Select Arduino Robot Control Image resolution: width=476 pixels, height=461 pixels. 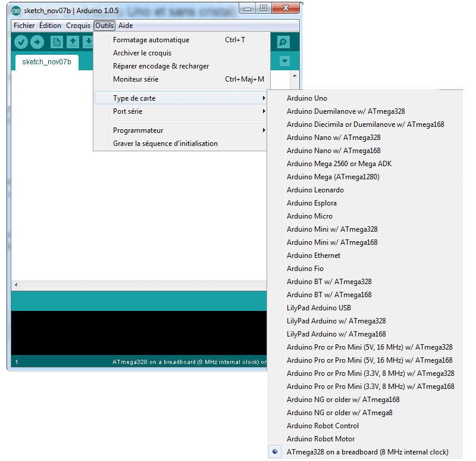[x=365, y=426]
